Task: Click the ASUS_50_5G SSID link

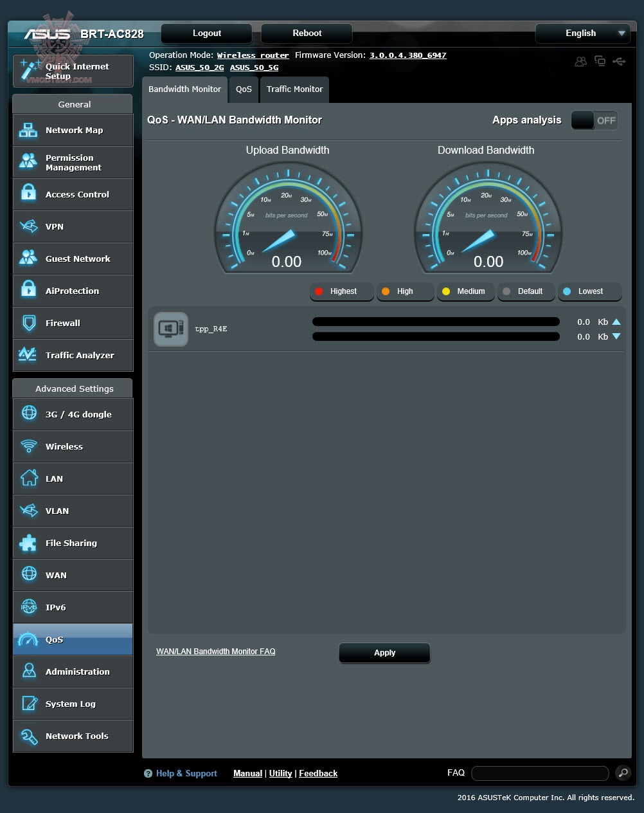Action: 255,68
